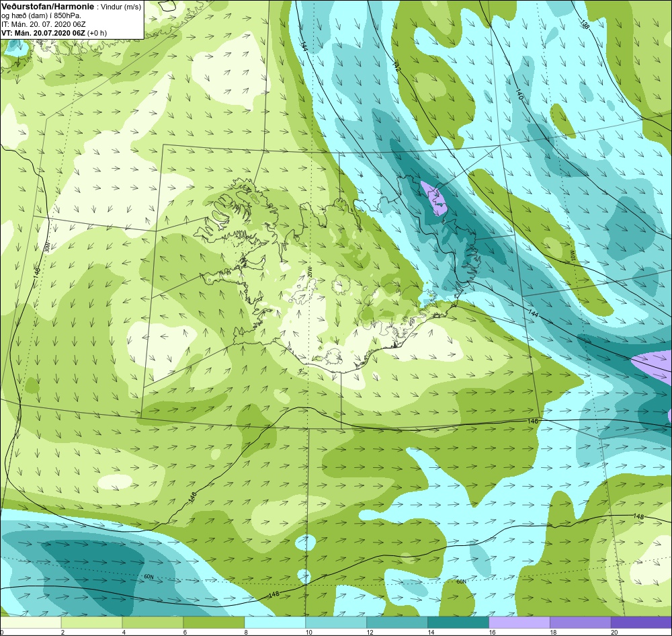Click the '142' contour label

[396, 66]
